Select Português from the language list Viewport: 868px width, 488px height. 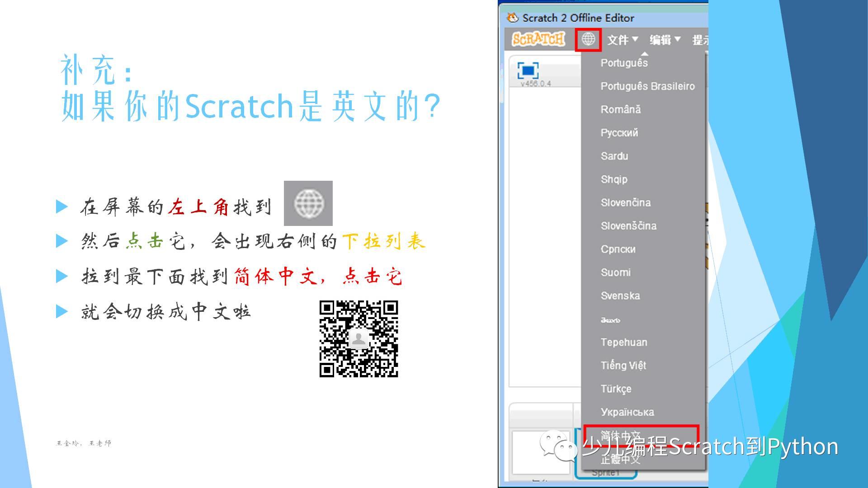click(624, 63)
